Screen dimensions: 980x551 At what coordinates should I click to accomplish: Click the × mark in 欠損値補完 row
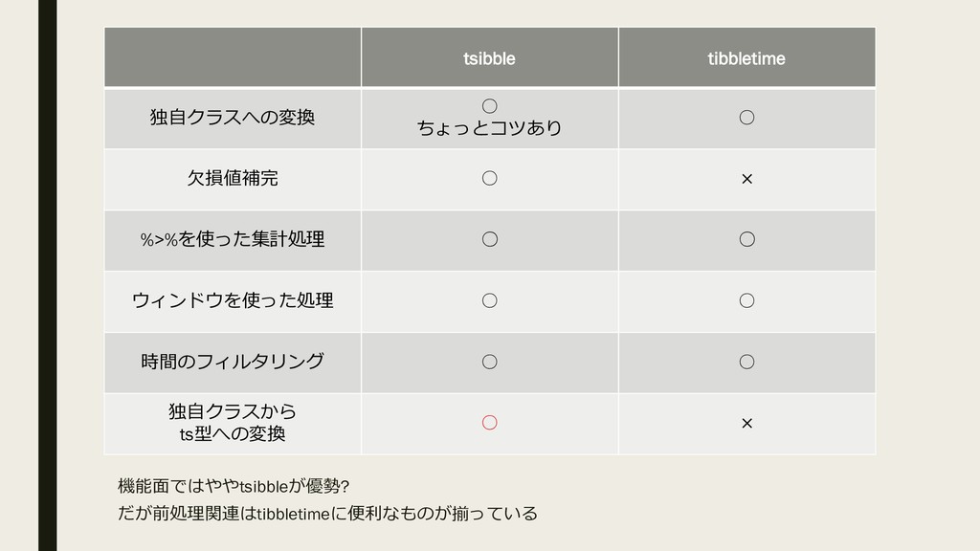pos(746,179)
